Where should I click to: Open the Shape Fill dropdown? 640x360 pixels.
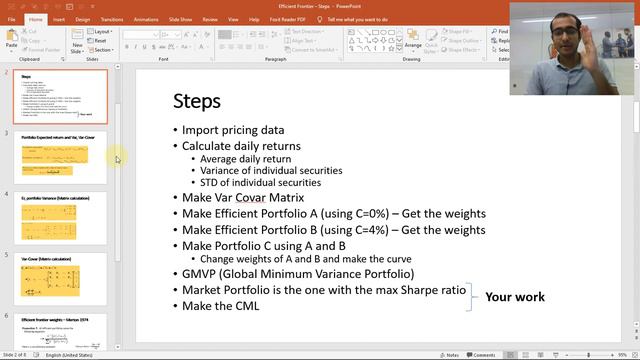coord(457,31)
